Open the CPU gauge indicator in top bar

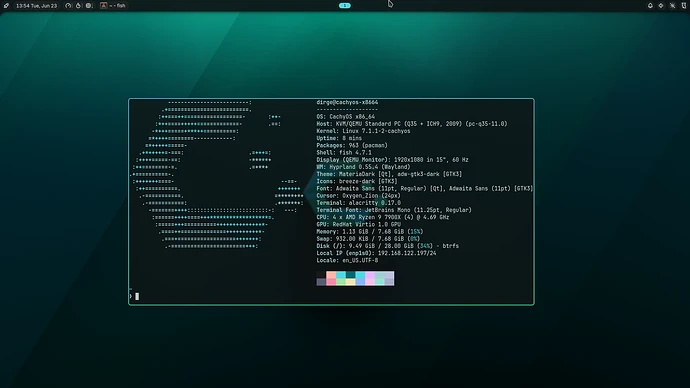(68, 6)
